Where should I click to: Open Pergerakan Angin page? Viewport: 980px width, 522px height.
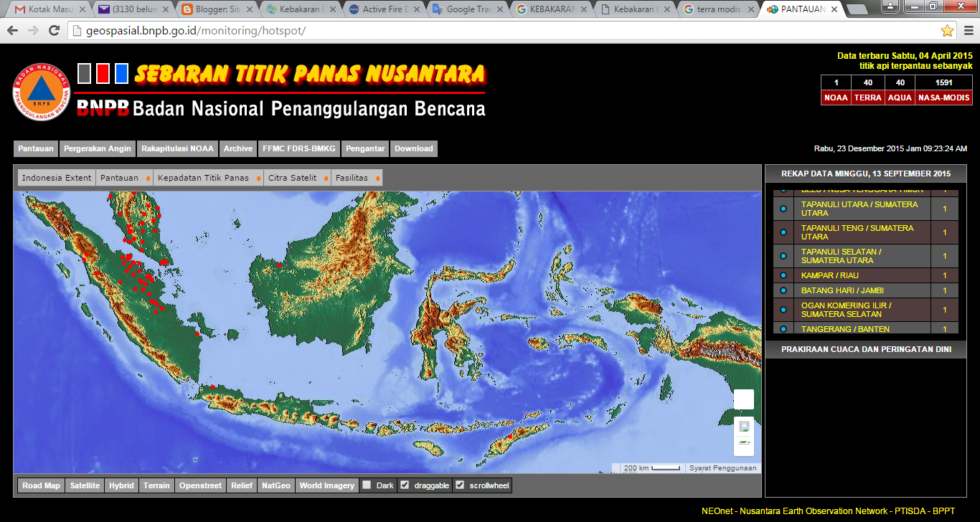click(x=98, y=148)
